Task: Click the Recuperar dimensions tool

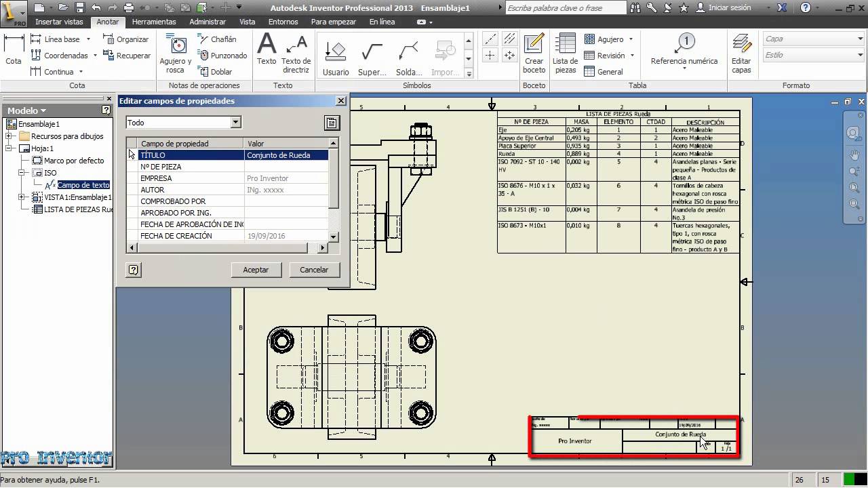Action: [x=127, y=56]
